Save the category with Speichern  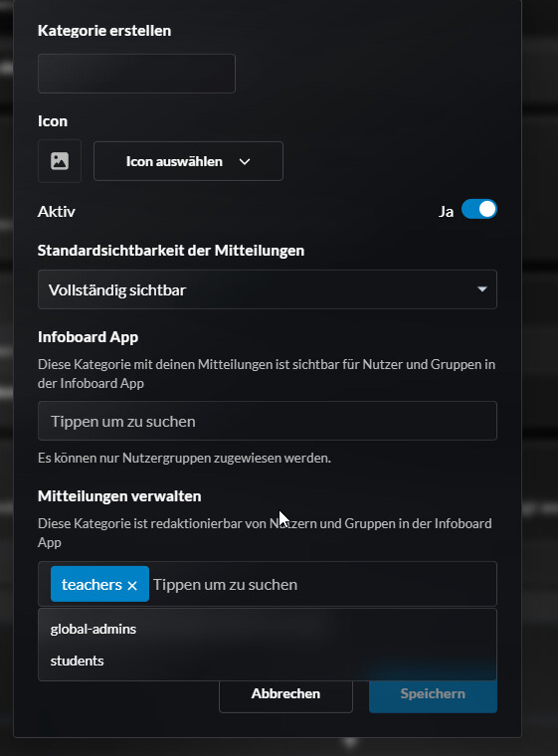tap(433, 693)
